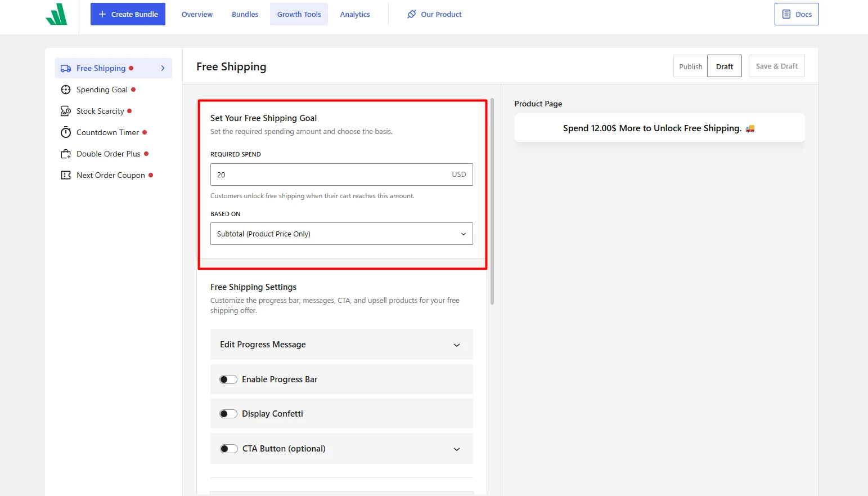Viewport: 868px width, 496px height.
Task: Toggle Enable Progress Bar switch
Action: click(x=228, y=379)
